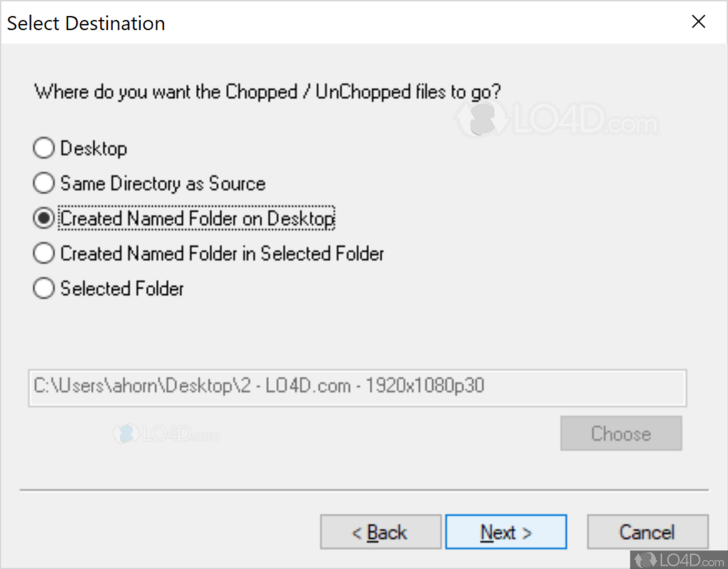Select the Selected Folder option

pyautogui.click(x=43, y=288)
